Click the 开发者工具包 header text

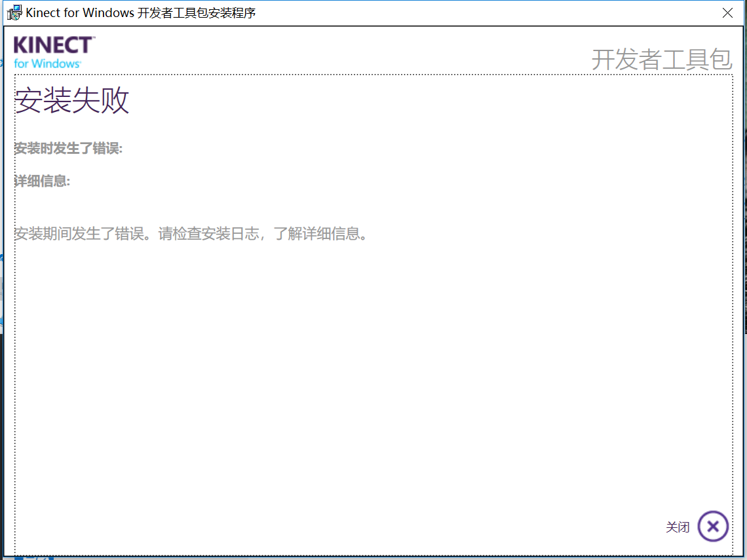click(x=661, y=60)
